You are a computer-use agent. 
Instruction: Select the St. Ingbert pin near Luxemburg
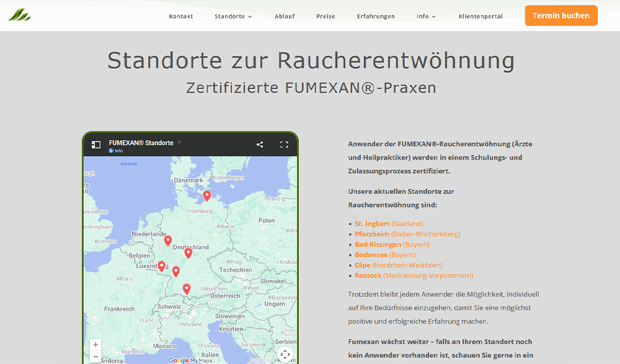point(161,266)
